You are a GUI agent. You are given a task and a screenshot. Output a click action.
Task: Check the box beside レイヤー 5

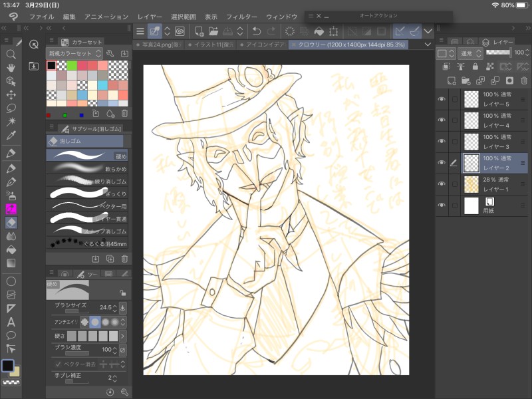(x=455, y=99)
